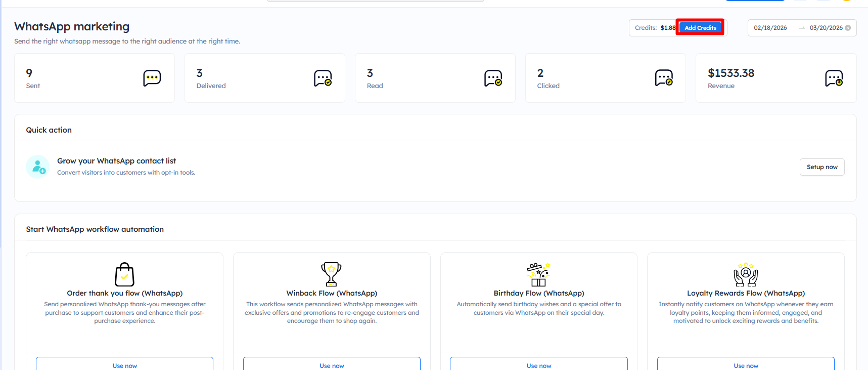
Task: Open the end date 03/20/2026 field
Action: point(826,28)
